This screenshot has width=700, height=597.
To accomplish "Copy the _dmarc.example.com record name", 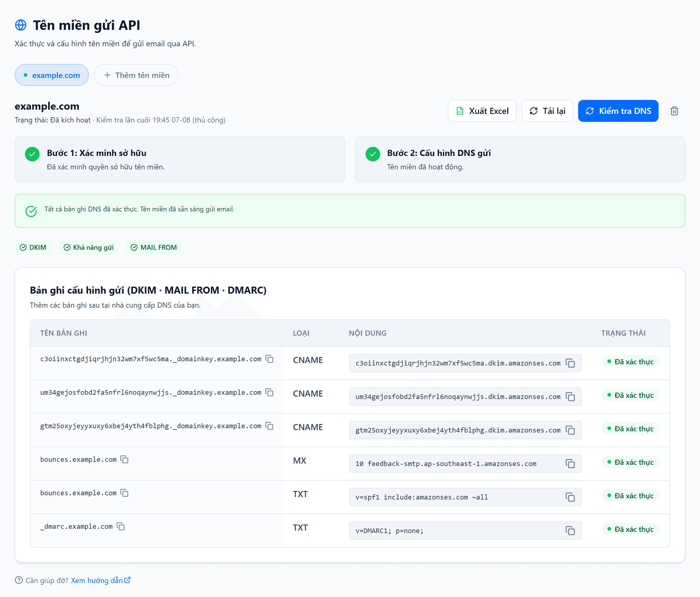I will point(121,526).
